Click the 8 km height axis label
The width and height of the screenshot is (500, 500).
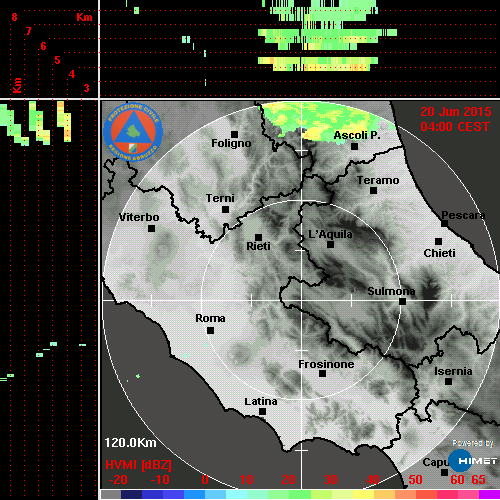tap(14, 17)
